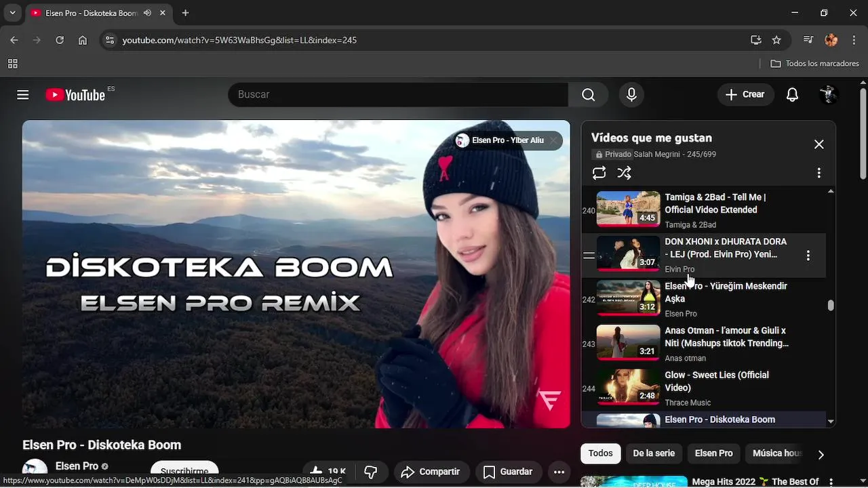Image resolution: width=868 pixels, height=488 pixels.
Task: Open Glow - Sweet Lies (Official Video) title
Action: (x=717, y=382)
